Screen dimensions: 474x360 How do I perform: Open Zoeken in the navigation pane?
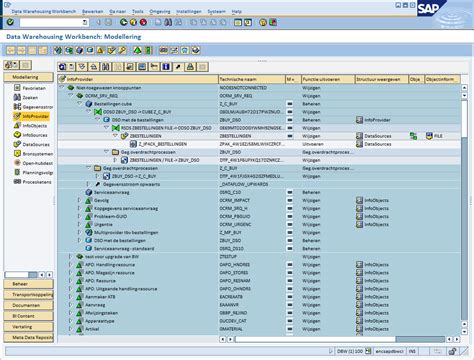click(30, 98)
